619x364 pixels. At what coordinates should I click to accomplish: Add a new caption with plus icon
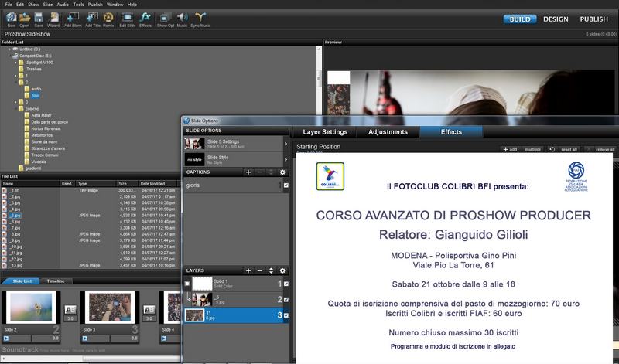(248, 172)
